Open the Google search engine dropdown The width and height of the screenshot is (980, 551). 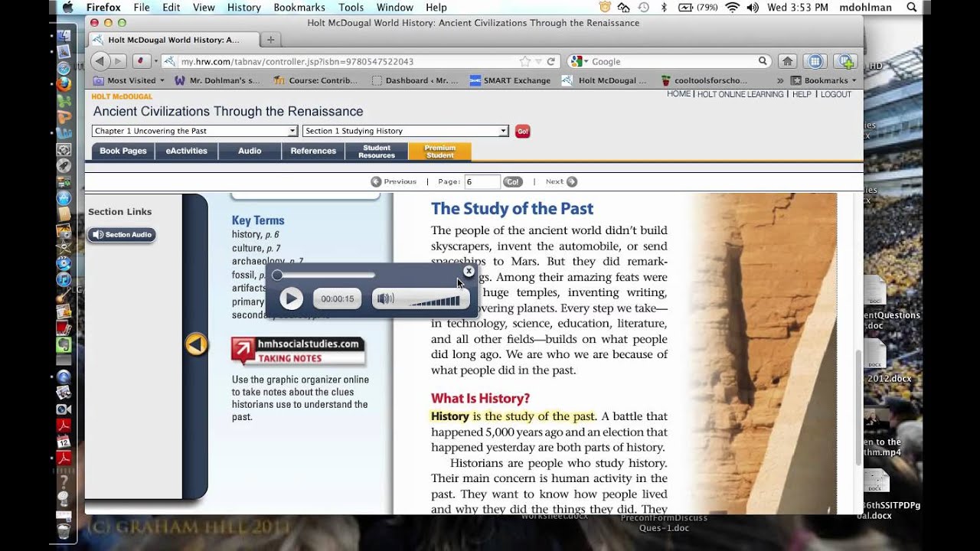(x=579, y=61)
